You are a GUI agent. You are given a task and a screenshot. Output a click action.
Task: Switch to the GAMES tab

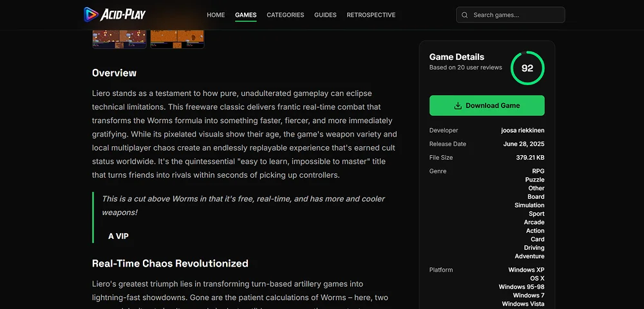point(245,15)
